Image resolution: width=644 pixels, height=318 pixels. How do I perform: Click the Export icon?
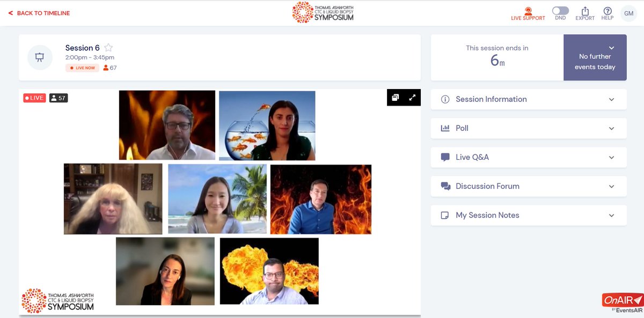tap(585, 14)
